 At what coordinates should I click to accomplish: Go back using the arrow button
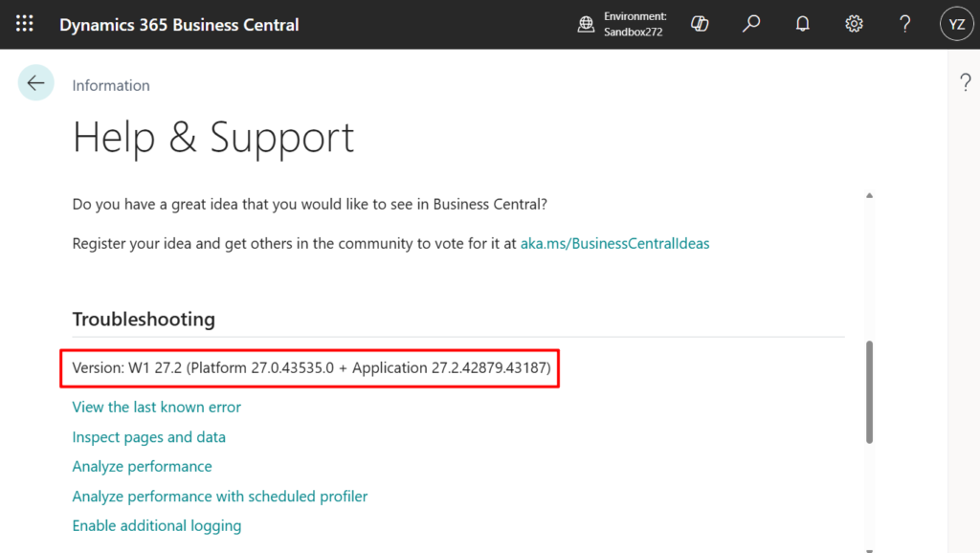(36, 83)
